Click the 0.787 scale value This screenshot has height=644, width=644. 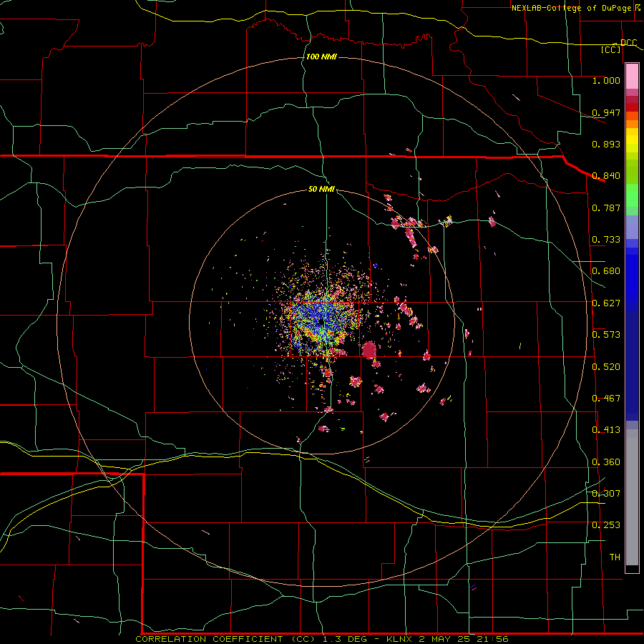(606, 208)
